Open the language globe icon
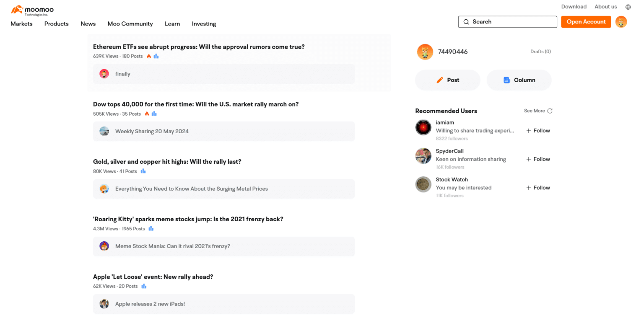644x323 pixels. click(628, 7)
